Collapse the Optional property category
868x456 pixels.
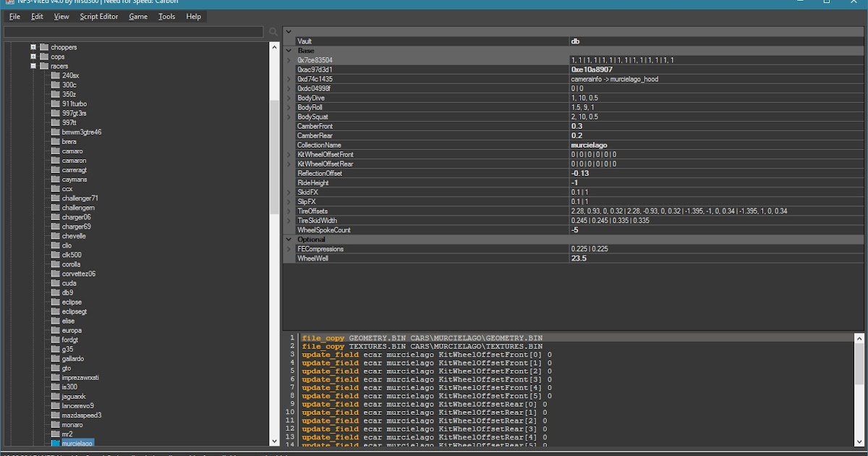[289, 240]
